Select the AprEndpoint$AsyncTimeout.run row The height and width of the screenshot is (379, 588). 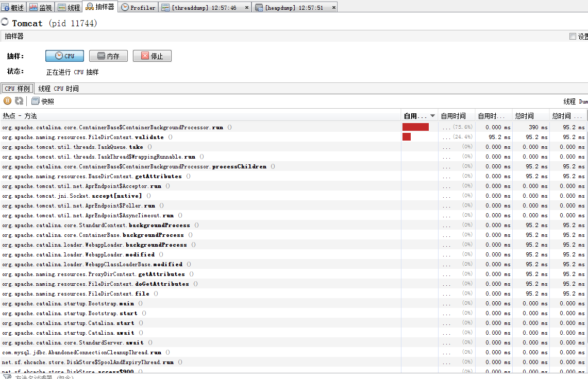(294, 215)
